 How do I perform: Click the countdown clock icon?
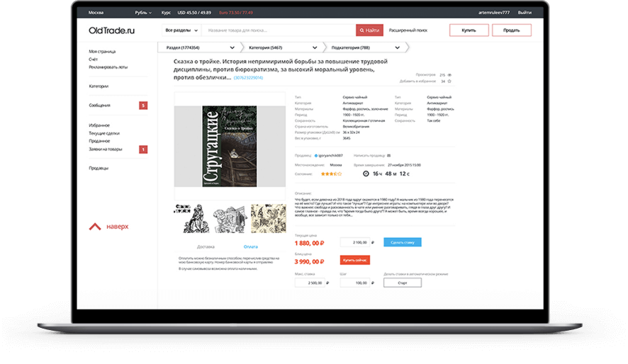pyautogui.click(x=366, y=174)
